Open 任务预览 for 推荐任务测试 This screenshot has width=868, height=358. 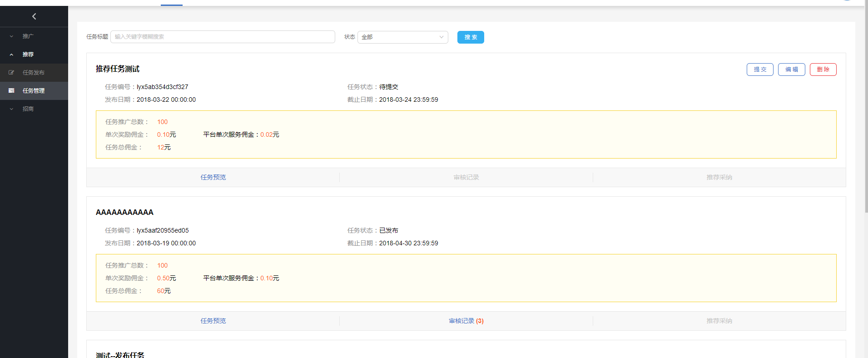(x=213, y=177)
